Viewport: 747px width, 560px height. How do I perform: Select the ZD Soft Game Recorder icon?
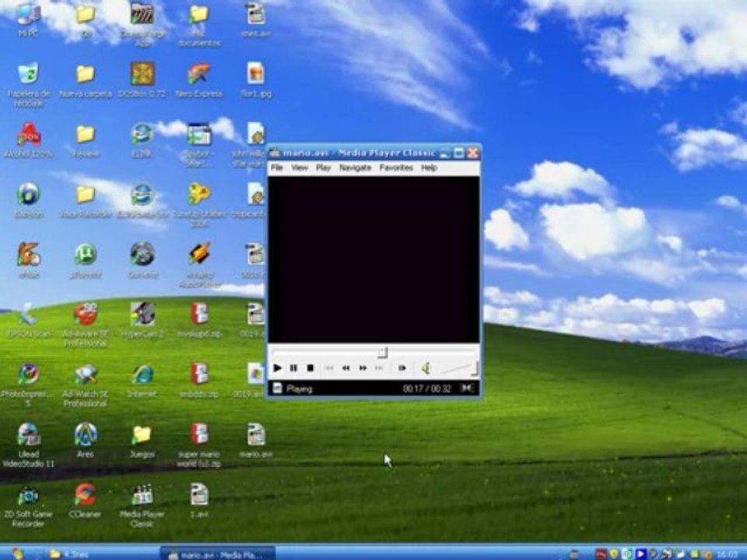click(28, 506)
